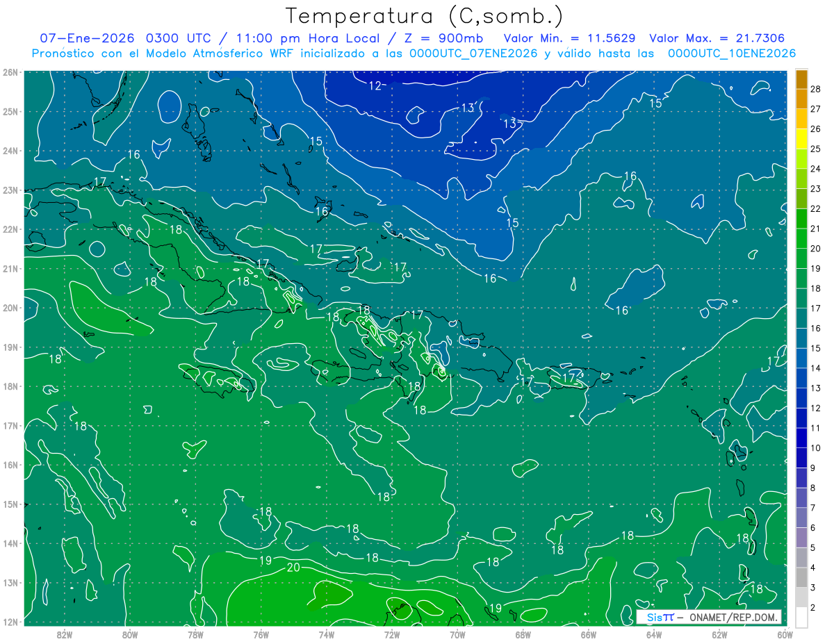Click the '13N' latitude axis label

(10, 582)
